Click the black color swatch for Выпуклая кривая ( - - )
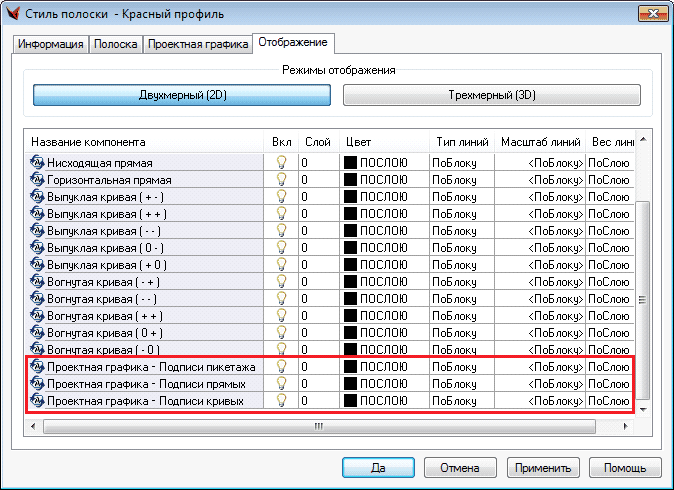The width and height of the screenshot is (674, 490). 351,231
